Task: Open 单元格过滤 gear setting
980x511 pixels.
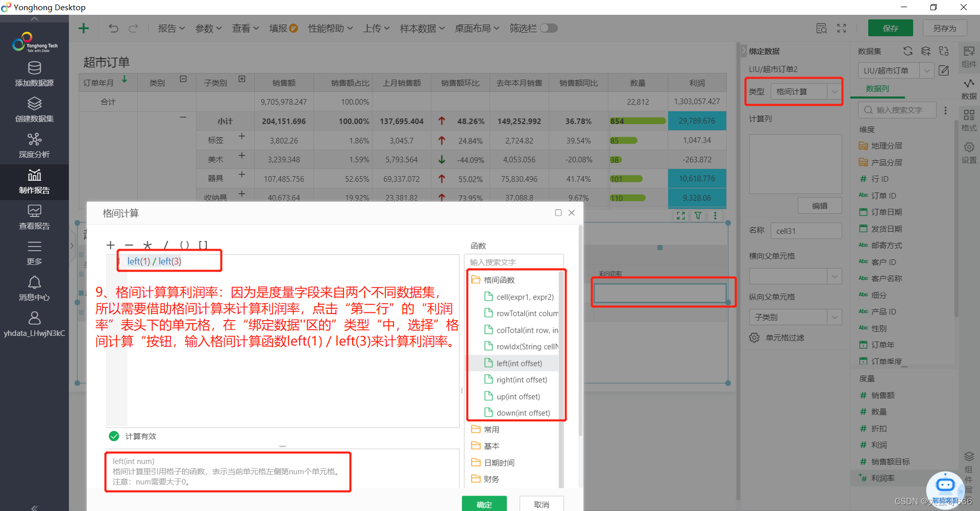Action: pos(754,337)
